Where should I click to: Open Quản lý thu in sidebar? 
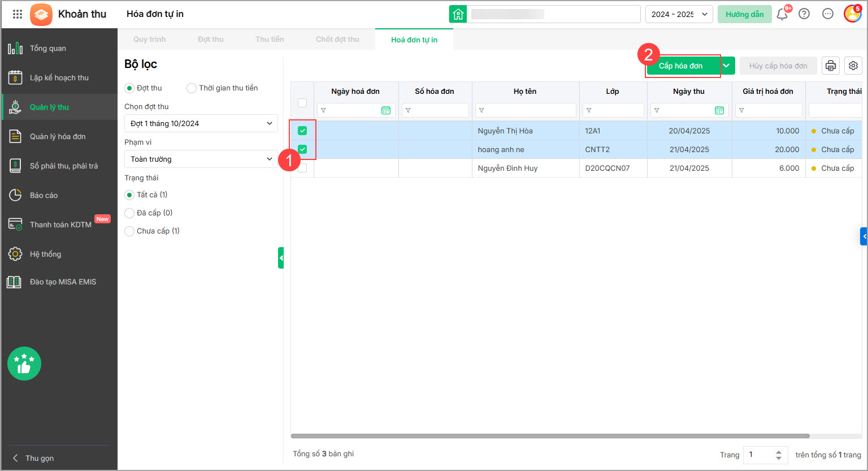point(59,107)
